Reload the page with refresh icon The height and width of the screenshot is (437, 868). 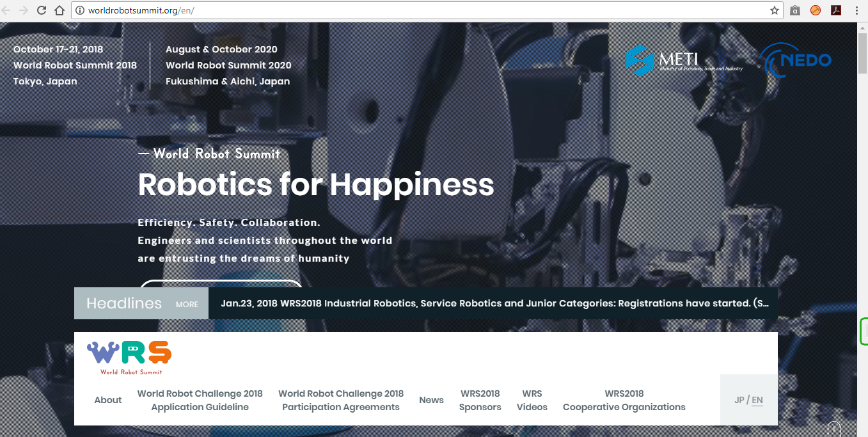pos(42,10)
